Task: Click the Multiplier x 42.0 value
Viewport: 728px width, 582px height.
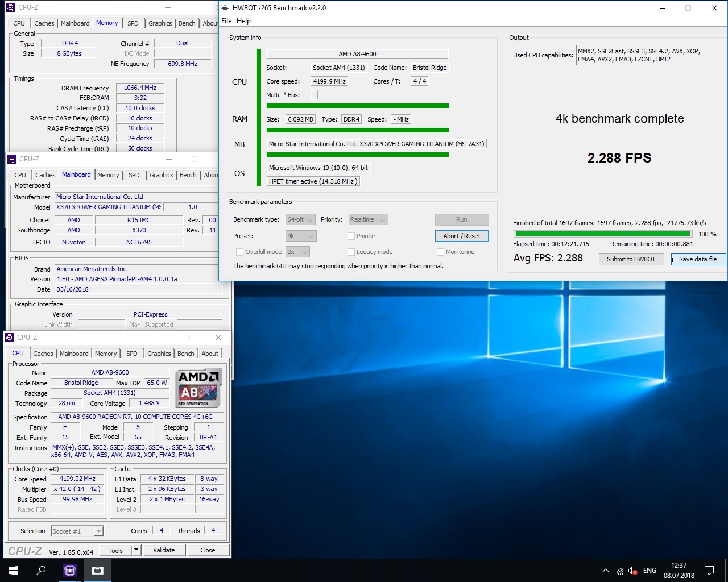Action: coord(78,489)
